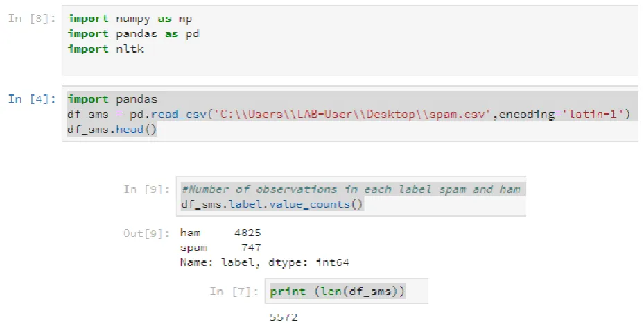Click the df_sms.label.value_counts() line
The height and width of the screenshot is (329, 644).
[272, 204]
